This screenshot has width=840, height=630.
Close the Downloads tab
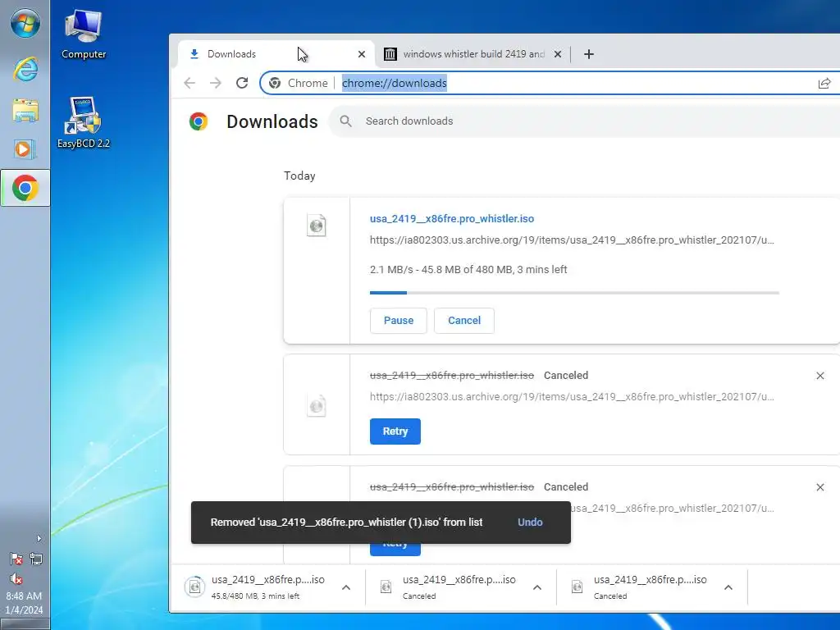(362, 54)
